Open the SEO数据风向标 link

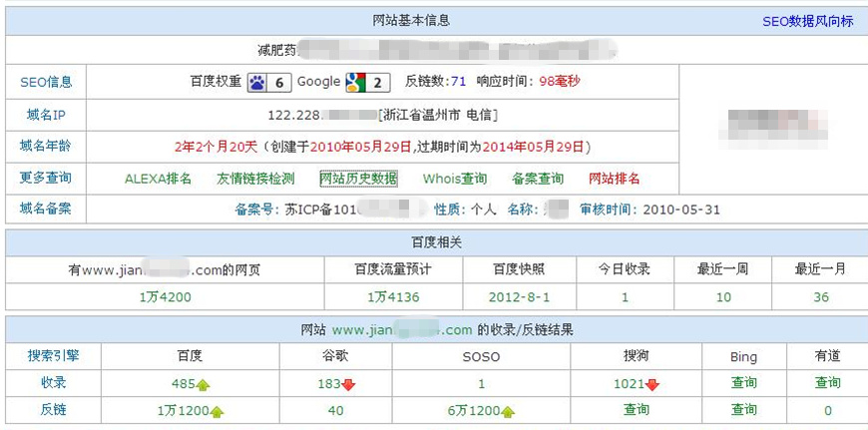(807, 21)
